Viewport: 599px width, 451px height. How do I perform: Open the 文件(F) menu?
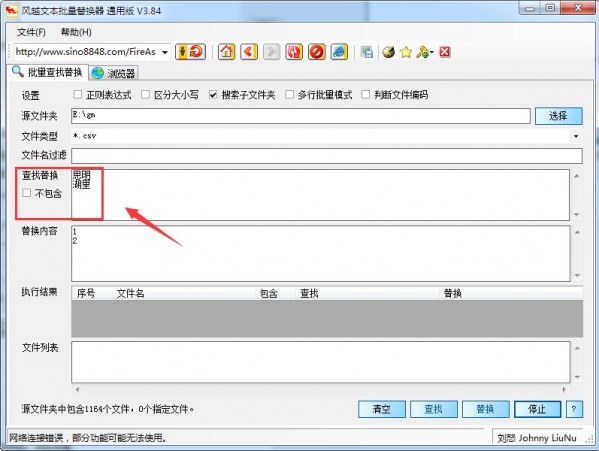pyautogui.click(x=31, y=32)
